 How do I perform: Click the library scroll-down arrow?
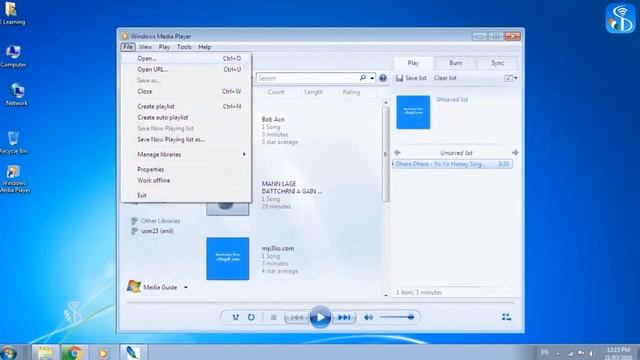coord(386,295)
